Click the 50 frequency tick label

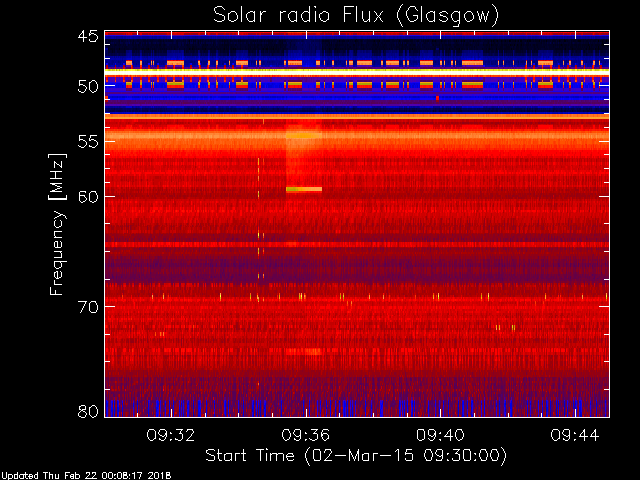pyautogui.click(x=88, y=87)
